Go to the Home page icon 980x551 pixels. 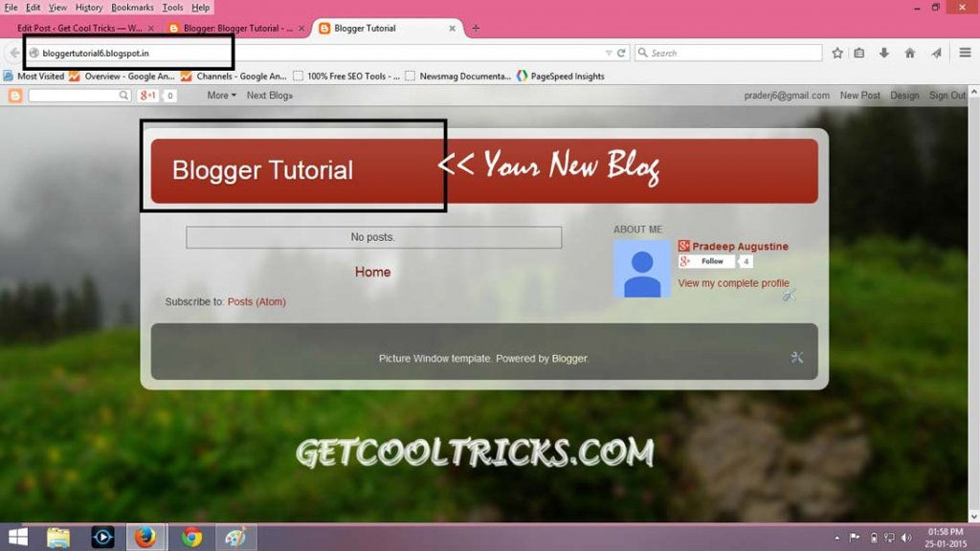pos(909,54)
